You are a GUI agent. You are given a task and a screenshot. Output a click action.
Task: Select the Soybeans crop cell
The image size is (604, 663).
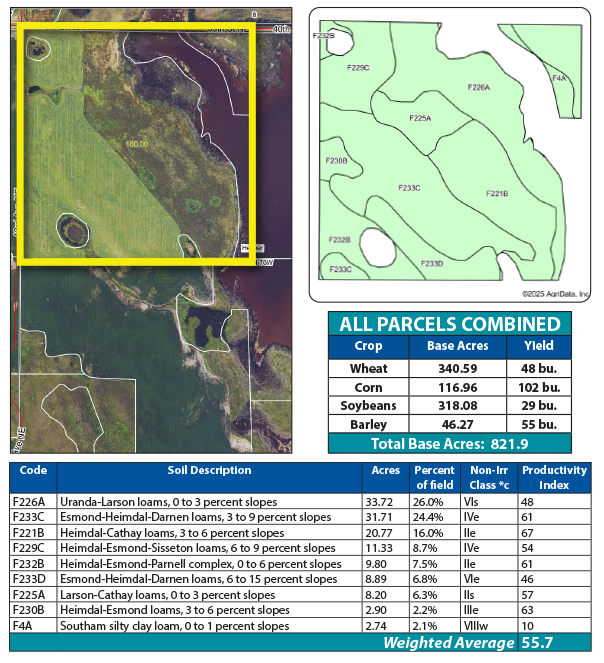tap(369, 406)
